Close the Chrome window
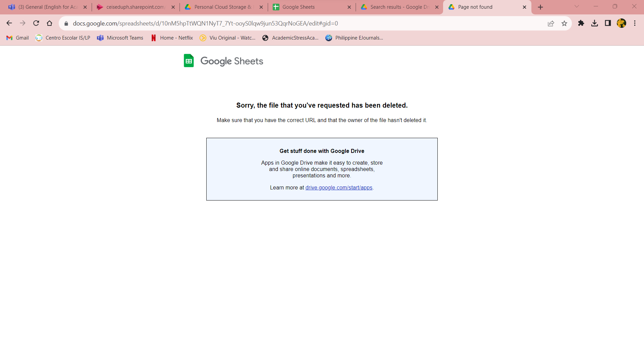The image size is (644, 342). [x=634, y=6]
